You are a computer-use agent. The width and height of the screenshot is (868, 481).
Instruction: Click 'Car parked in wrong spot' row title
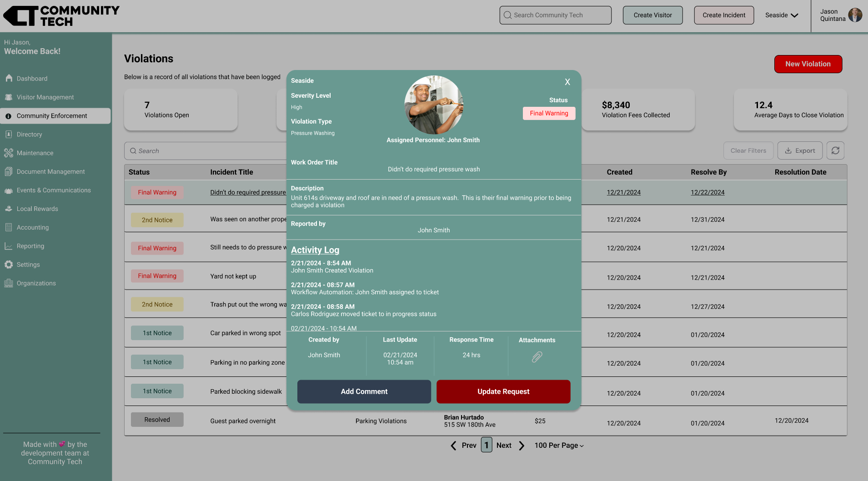point(246,333)
